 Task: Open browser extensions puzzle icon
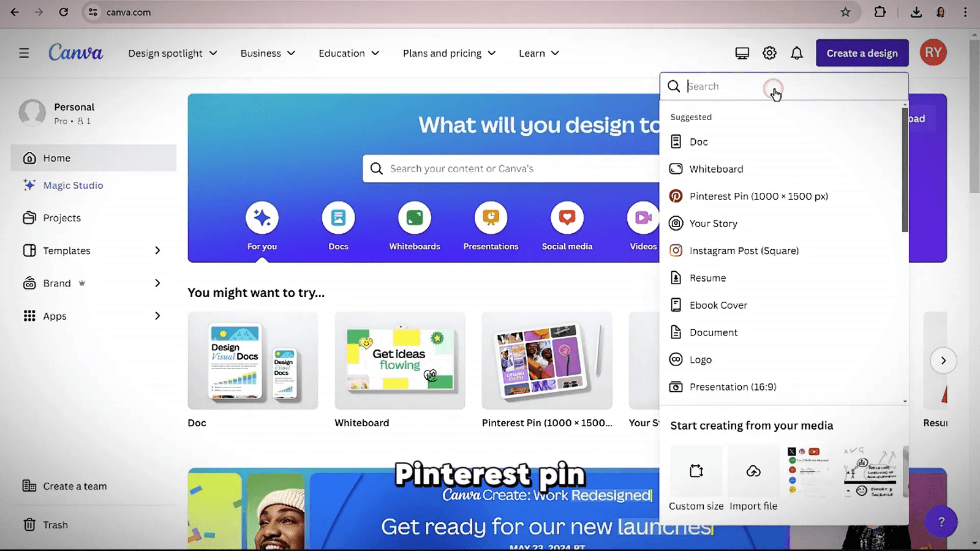pos(880,12)
